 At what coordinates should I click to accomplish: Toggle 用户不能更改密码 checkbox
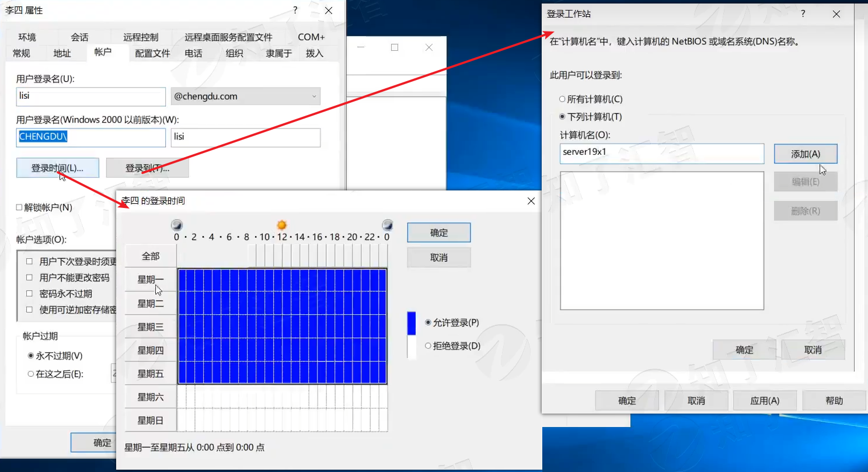click(29, 277)
